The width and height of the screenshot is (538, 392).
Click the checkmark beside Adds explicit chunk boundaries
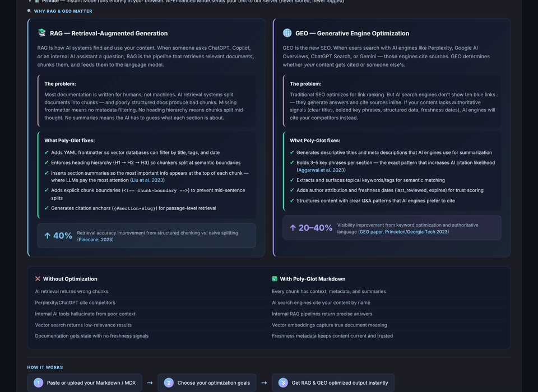coord(47,190)
